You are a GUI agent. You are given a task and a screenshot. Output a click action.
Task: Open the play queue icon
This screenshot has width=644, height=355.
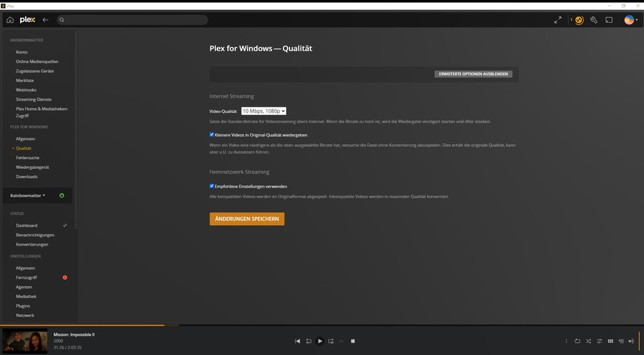point(621,341)
